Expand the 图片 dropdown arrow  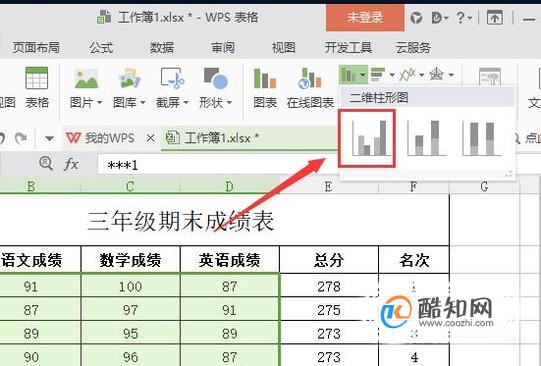click(99, 102)
